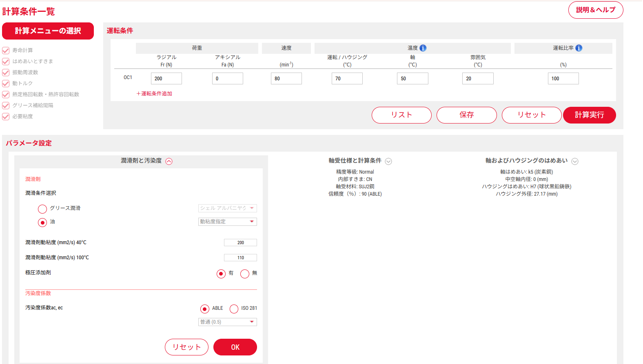This screenshot has height=364, width=643.
Task: Toggle the 寿命計算 checkbox
Action: pos(6,51)
